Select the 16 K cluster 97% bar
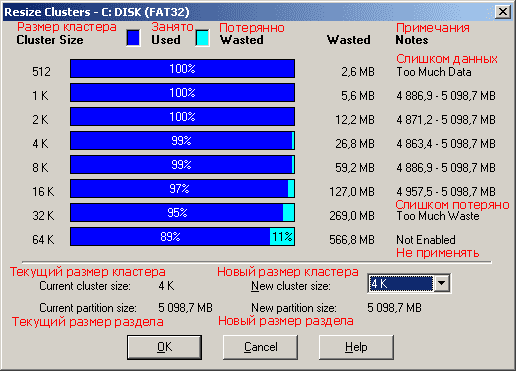516x371 pixels. click(x=182, y=189)
